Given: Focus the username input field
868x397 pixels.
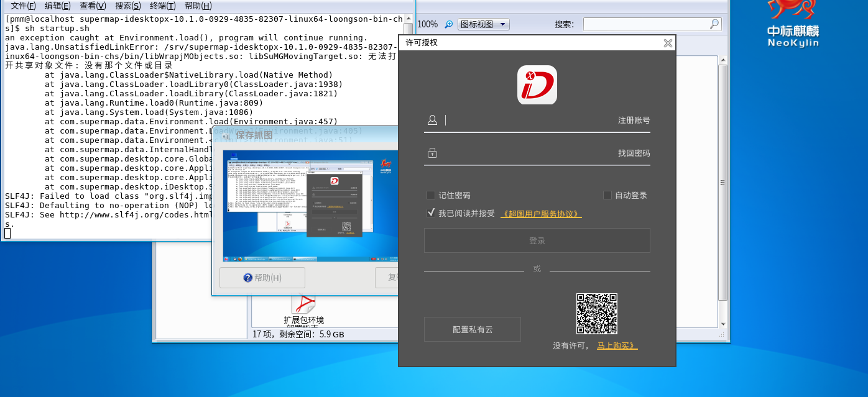Looking at the screenshot, I should (529, 120).
